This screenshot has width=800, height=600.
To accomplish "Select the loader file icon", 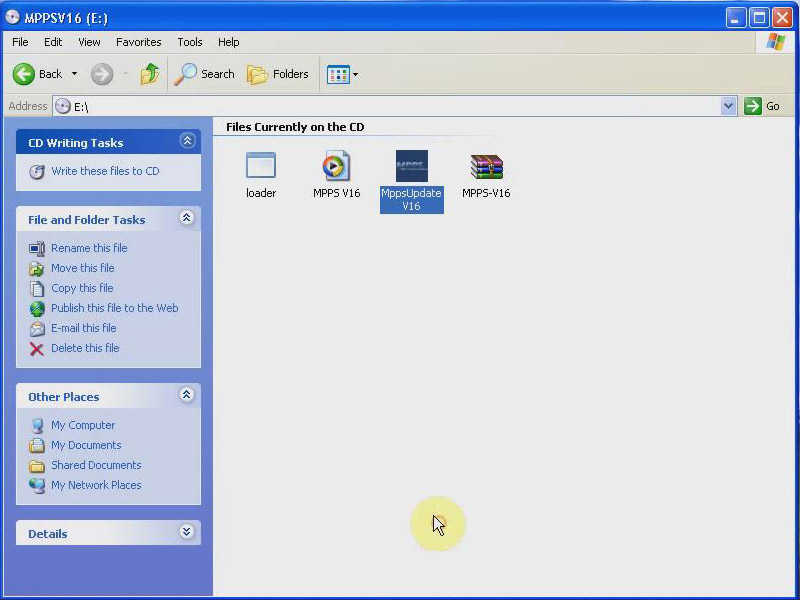I will 261,165.
